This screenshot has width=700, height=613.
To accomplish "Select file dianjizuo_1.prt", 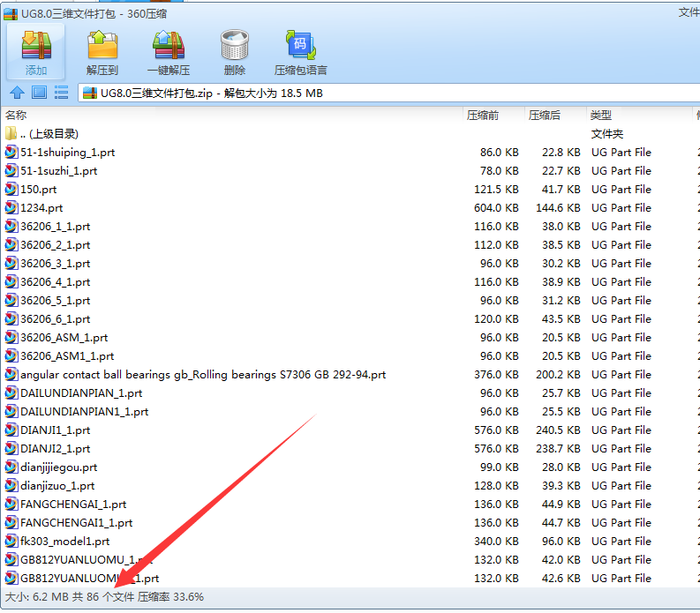I will click(57, 485).
